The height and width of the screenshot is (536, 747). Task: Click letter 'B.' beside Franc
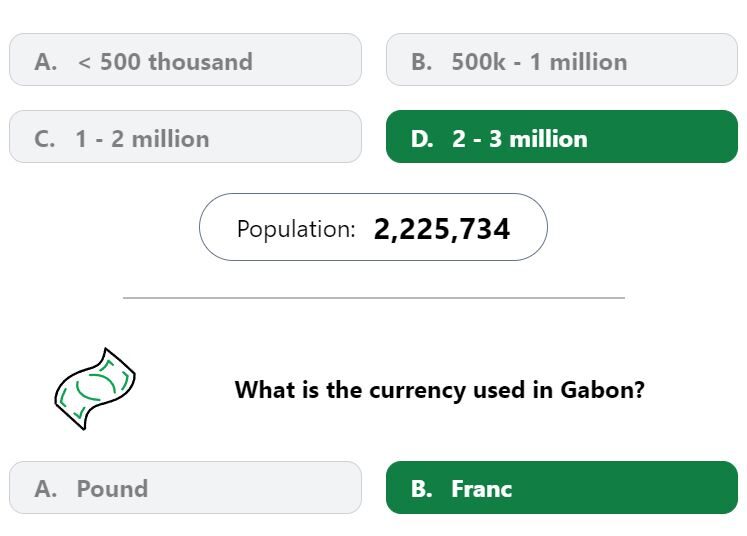(x=422, y=489)
